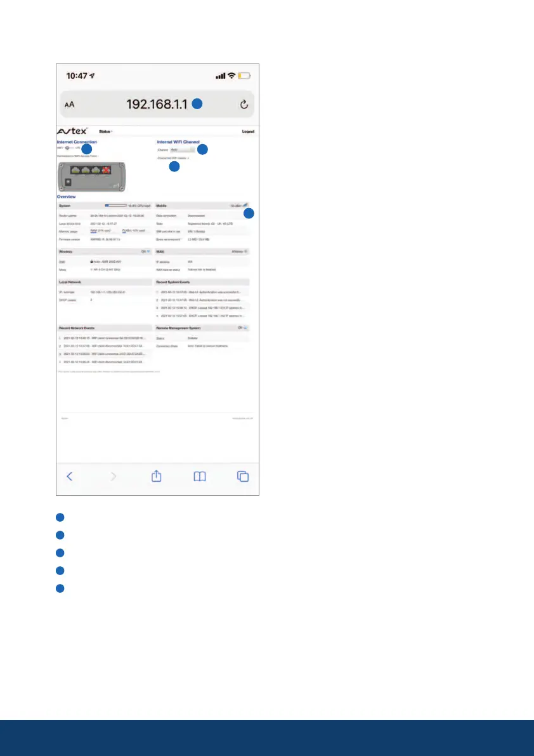Click the Avtex logo
The image size is (534, 756).
tap(72, 131)
